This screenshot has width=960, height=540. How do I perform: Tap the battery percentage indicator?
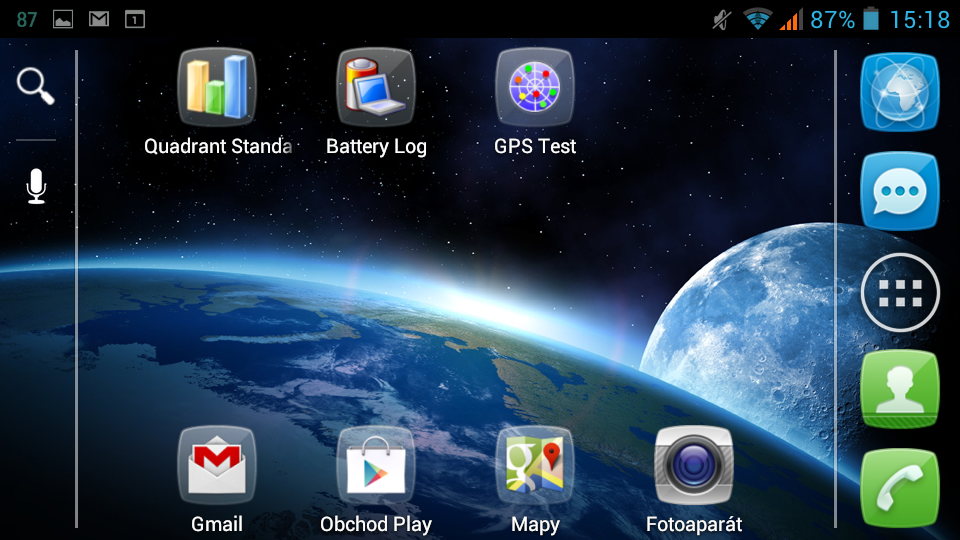832,19
